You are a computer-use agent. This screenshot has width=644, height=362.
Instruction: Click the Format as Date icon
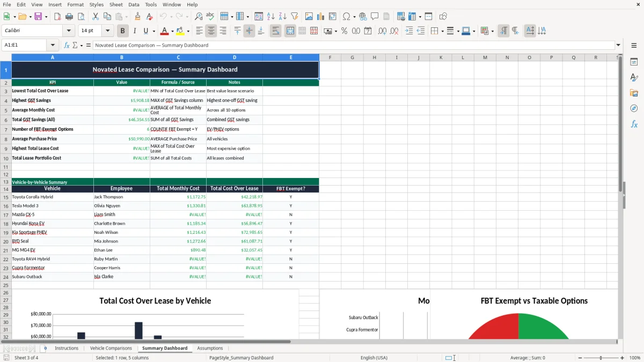click(368, 31)
